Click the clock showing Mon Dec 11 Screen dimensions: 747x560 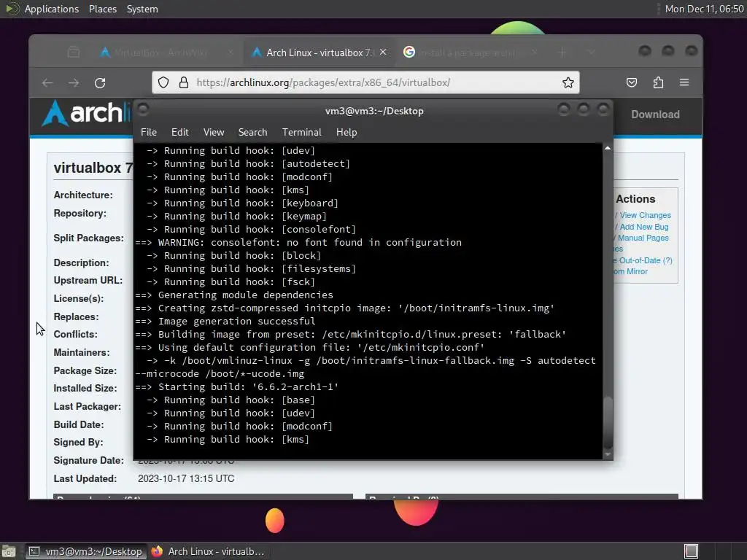(x=704, y=9)
